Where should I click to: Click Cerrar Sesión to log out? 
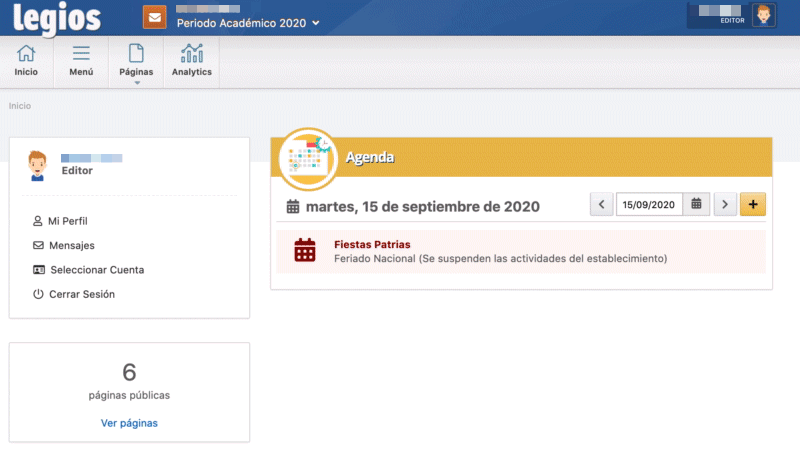74,294
